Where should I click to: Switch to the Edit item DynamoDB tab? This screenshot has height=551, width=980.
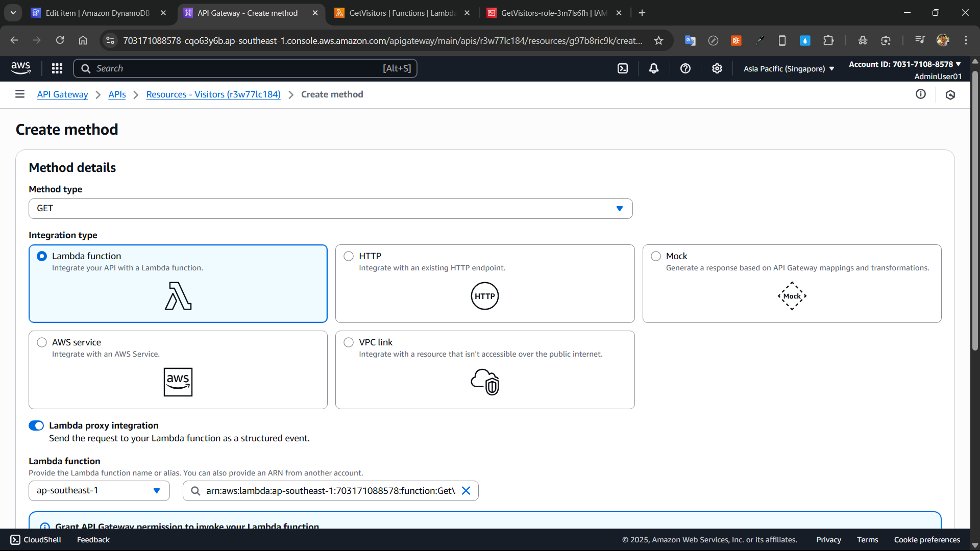(97, 13)
